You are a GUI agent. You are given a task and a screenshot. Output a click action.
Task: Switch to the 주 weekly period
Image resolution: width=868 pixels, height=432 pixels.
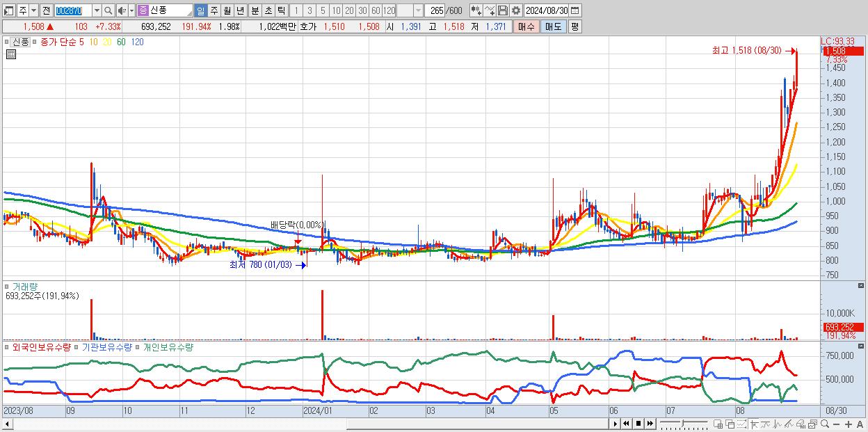(x=214, y=10)
